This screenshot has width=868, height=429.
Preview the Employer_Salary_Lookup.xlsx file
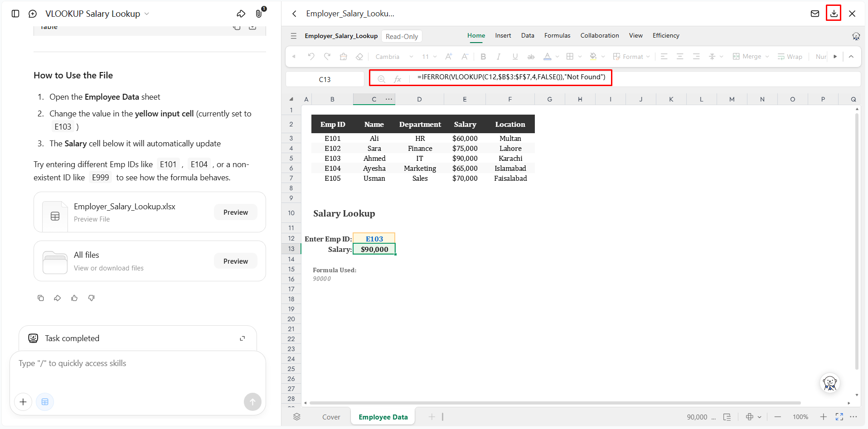(236, 212)
